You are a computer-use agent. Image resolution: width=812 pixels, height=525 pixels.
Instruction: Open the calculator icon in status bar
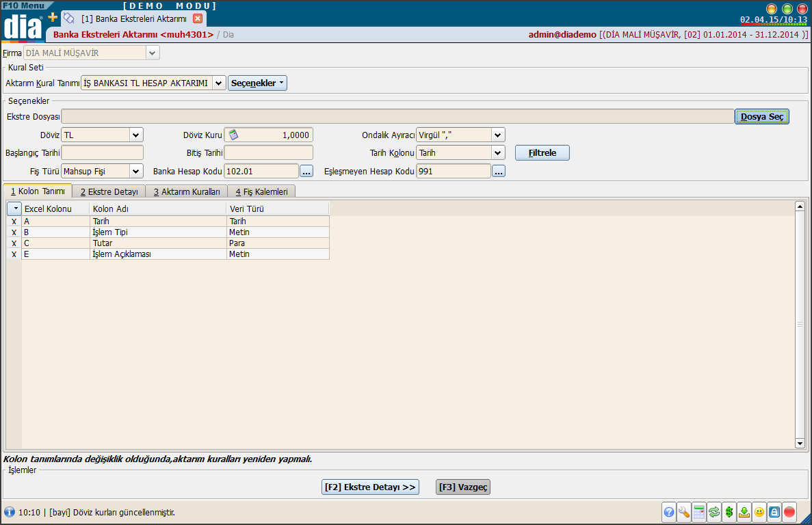pyautogui.click(x=698, y=512)
